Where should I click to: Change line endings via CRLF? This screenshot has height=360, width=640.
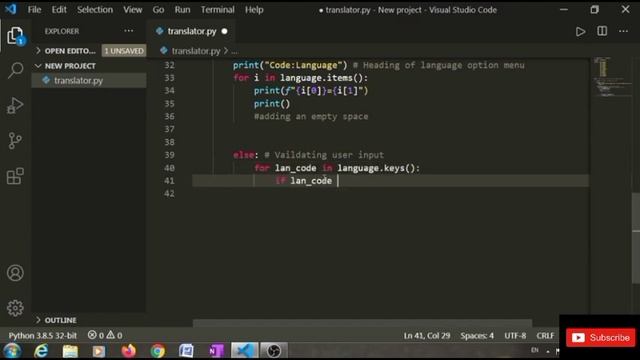(x=545, y=336)
